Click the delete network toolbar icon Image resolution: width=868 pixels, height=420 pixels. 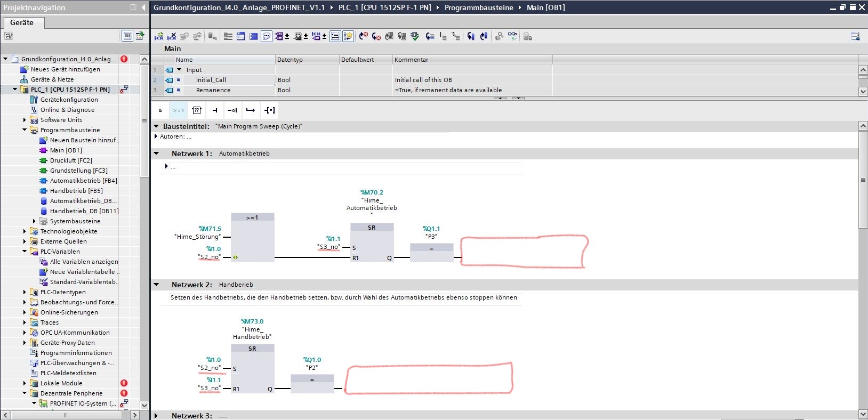coord(172,36)
